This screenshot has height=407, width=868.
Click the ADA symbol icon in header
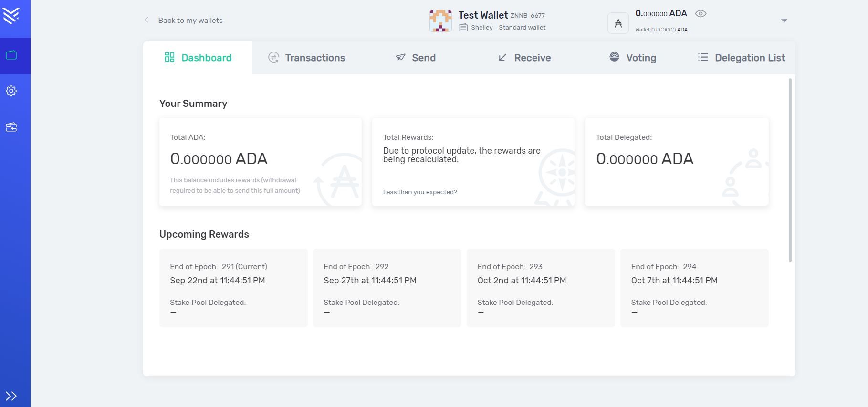pyautogui.click(x=618, y=23)
